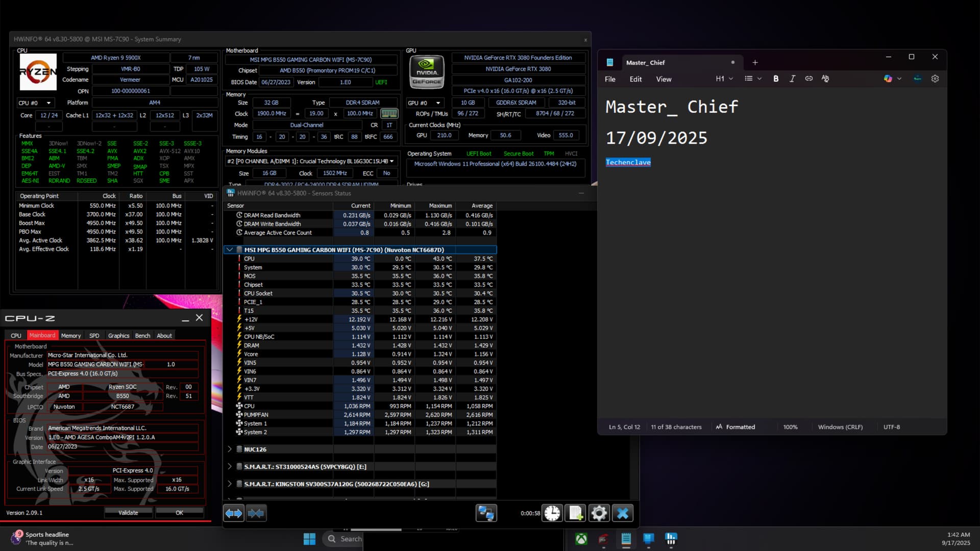Image resolution: width=980 pixels, height=551 pixels.
Task: Add a new tab in Notepad
Action: click(x=755, y=62)
